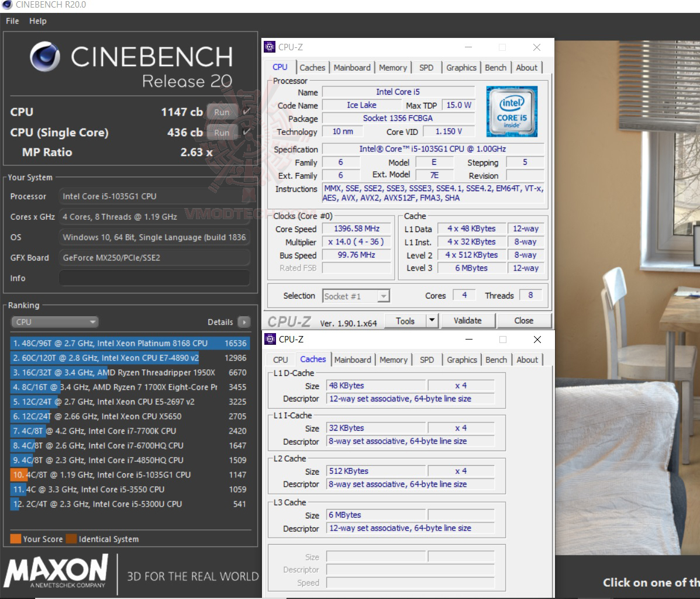Click the empty Info input field
Viewport: 700px width, 599px height.
154,278
